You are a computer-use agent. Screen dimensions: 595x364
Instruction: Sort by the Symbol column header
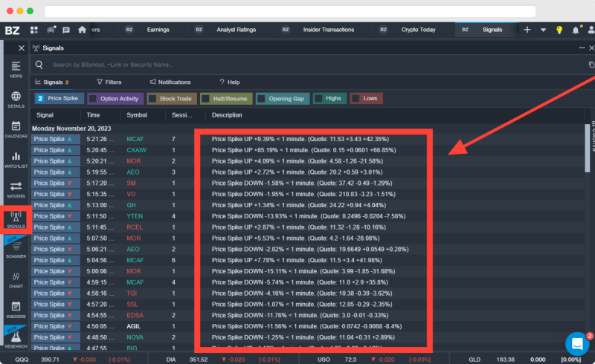click(137, 115)
